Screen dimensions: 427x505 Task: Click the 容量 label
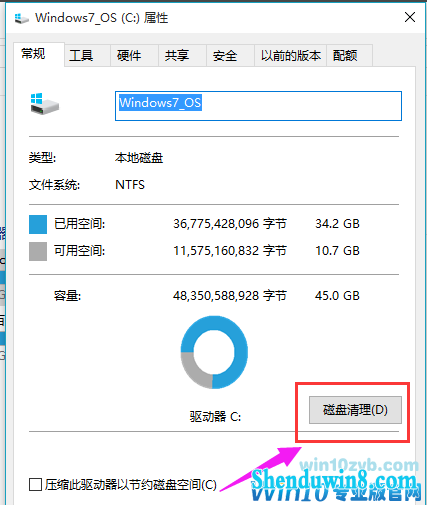[x=67, y=296]
